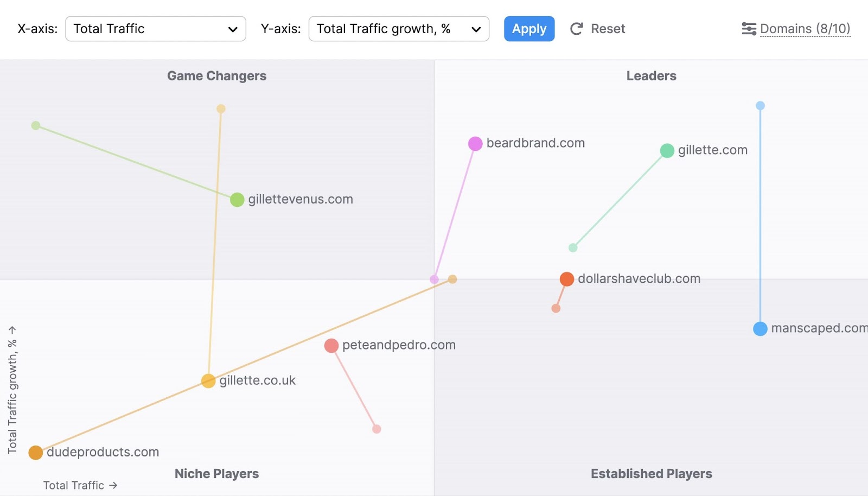Toggle visibility of a domain via Domains list
868x496 pixels.
(x=805, y=28)
